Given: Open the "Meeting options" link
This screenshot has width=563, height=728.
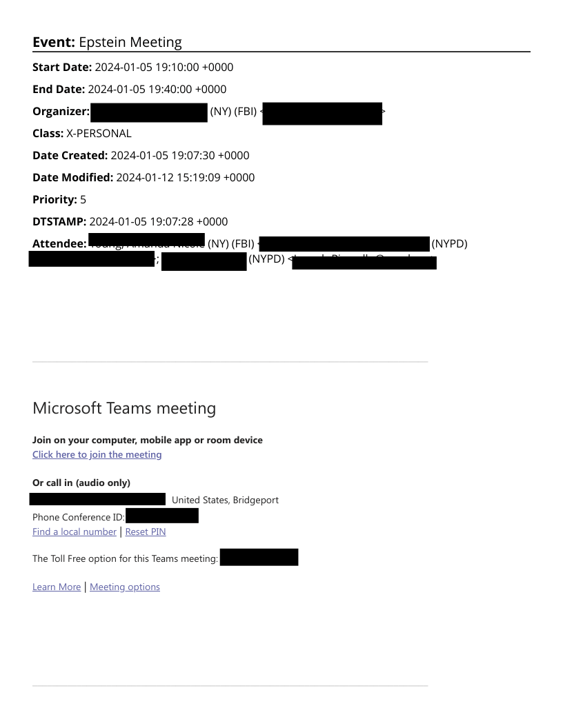Looking at the screenshot, I should click(x=125, y=587).
